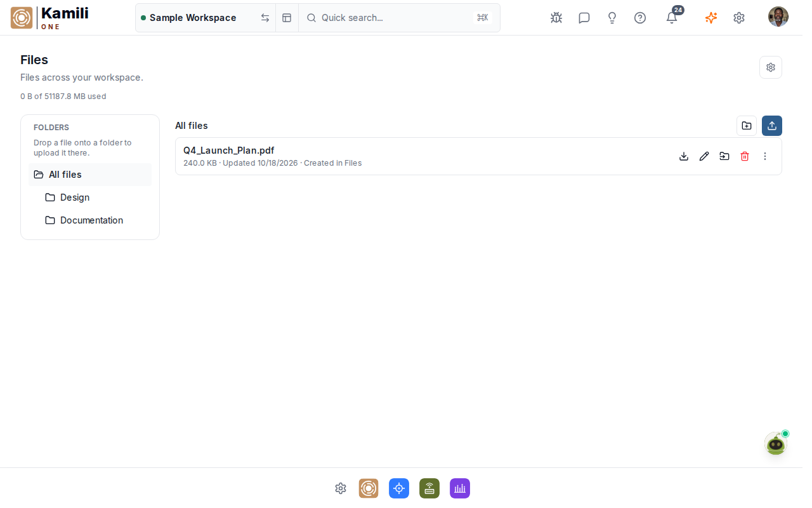Click the new folder button
Viewport: 812px width, 508px height.
747,126
